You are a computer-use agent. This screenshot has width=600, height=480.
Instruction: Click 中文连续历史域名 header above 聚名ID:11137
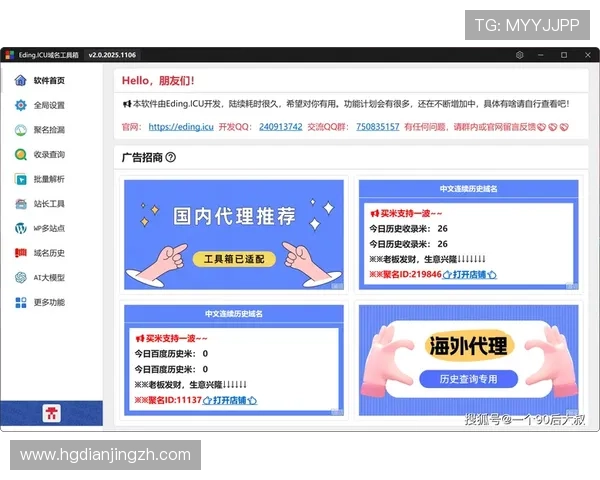[234, 314]
